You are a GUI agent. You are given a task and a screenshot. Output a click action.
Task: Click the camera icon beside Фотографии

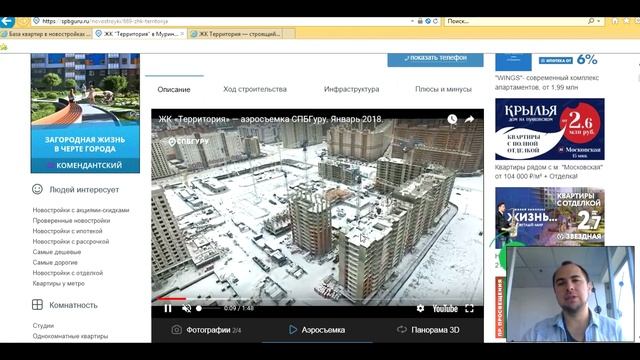point(176,329)
